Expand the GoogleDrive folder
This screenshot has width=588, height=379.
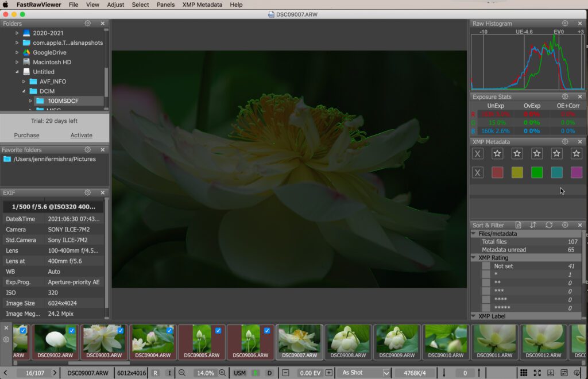click(x=17, y=53)
